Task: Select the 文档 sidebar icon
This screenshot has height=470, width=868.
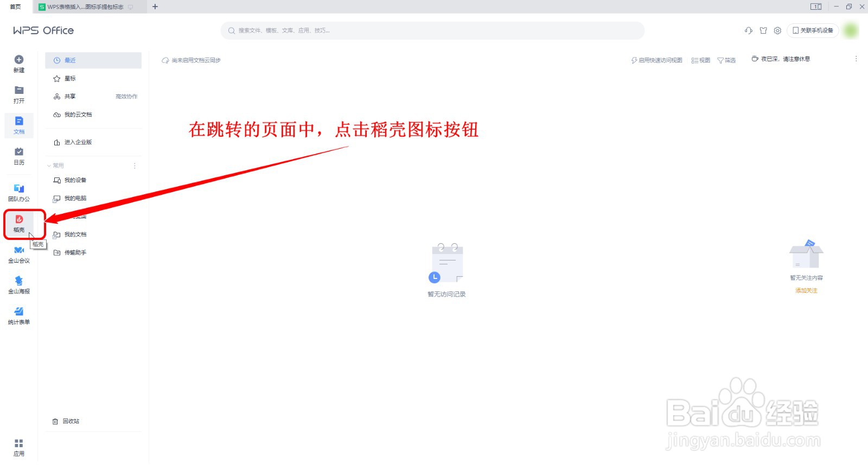Action: click(19, 121)
